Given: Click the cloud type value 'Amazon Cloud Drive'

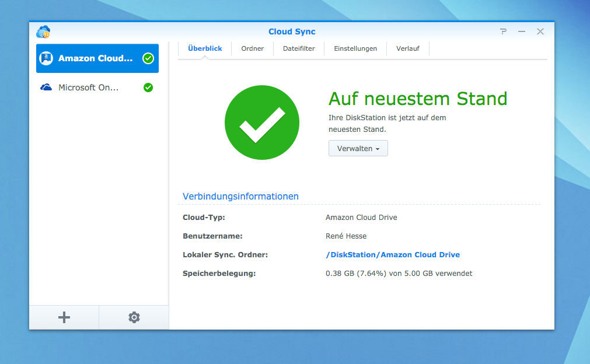Looking at the screenshot, I should pyautogui.click(x=361, y=218).
